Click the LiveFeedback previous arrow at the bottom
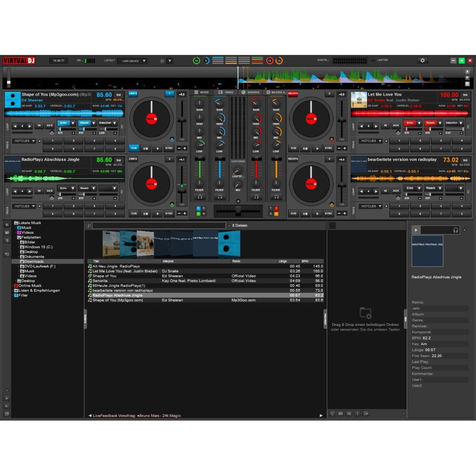The height and width of the screenshot is (476, 476). pyautogui.click(x=90, y=415)
